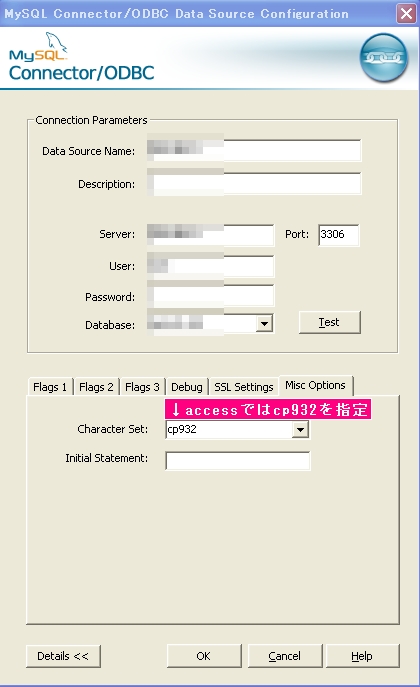Screen dimensions: 420x687
Task: Focus the Data Source Name field
Action: click(254, 150)
